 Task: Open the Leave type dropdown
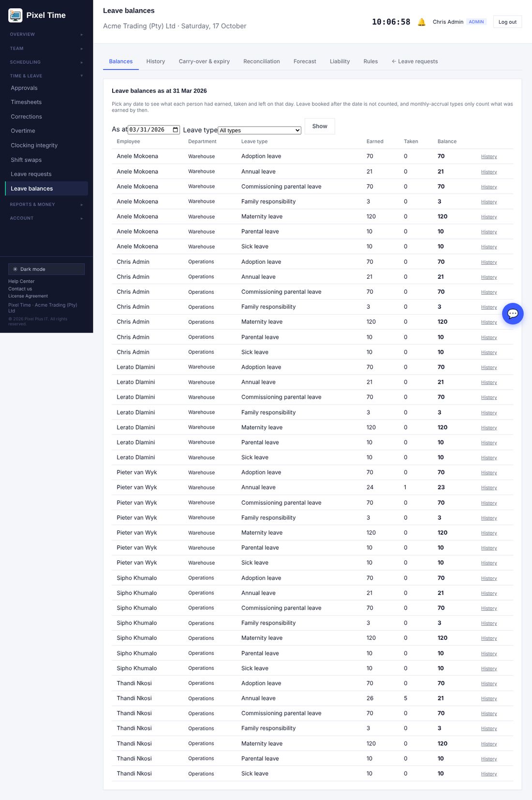[x=260, y=130]
